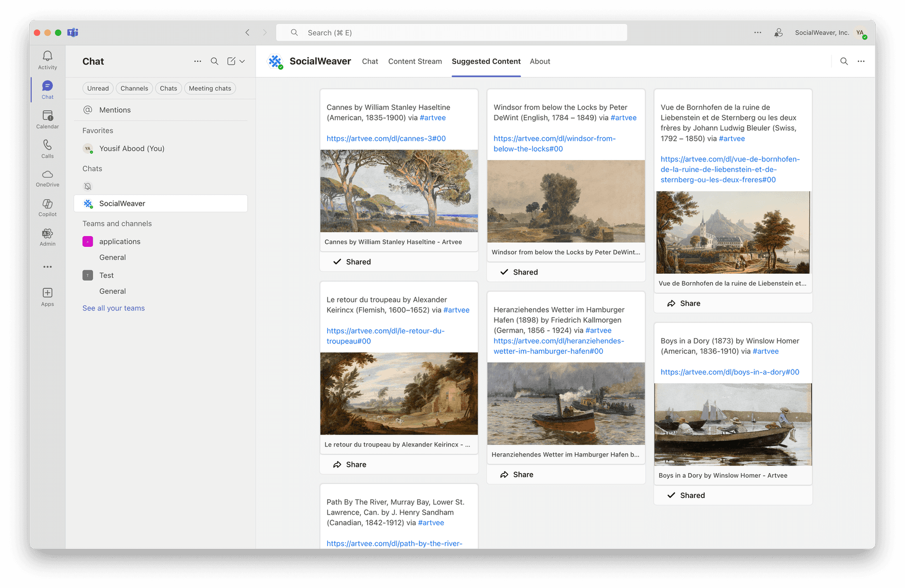
Task: Expand the new chat dropdown chevron
Action: point(242,61)
